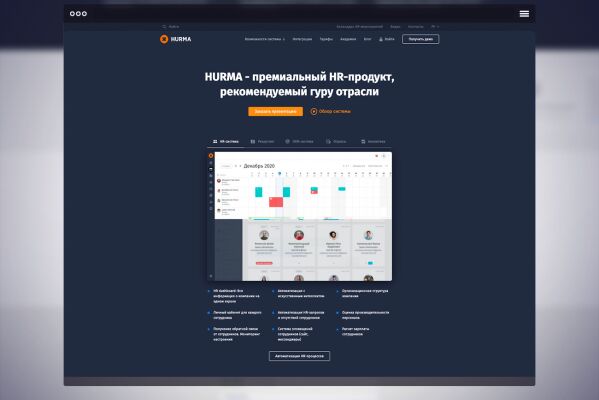The width and height of the screenshot is (599, 400).
Task: Click the Автоматизация HR-запросов и отсутствий feature
Action: (x=301, y=315)
